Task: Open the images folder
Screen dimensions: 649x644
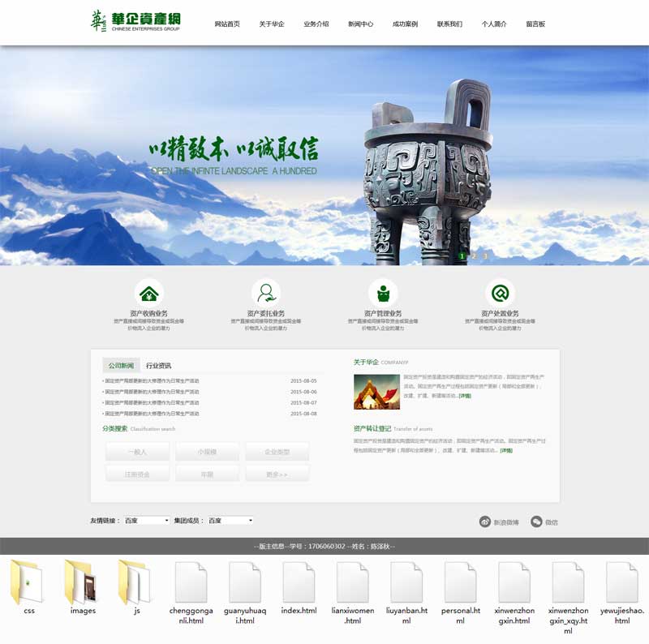Action: coord(83,582)
